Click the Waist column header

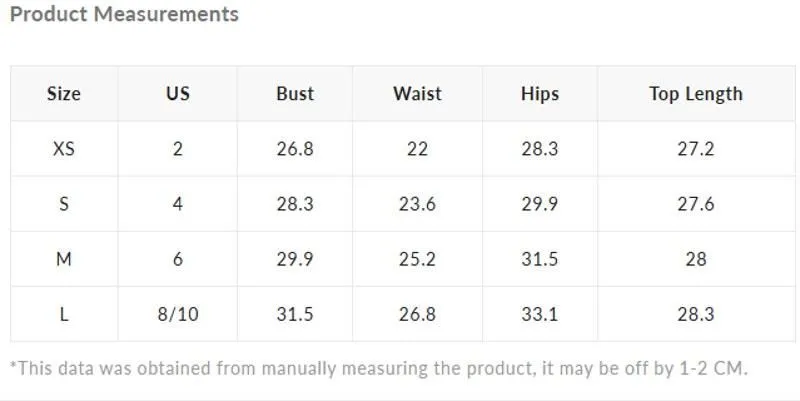(417, 94)
